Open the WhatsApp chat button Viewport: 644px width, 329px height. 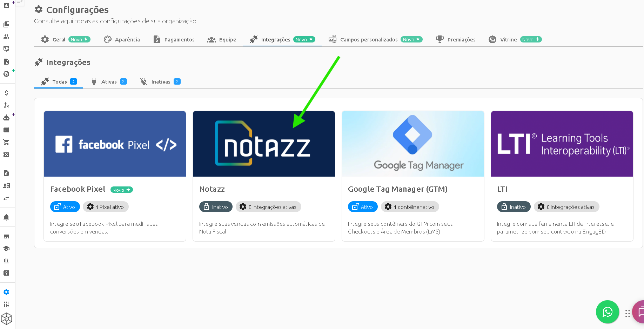pyautogui.click(x=608, y=312)
